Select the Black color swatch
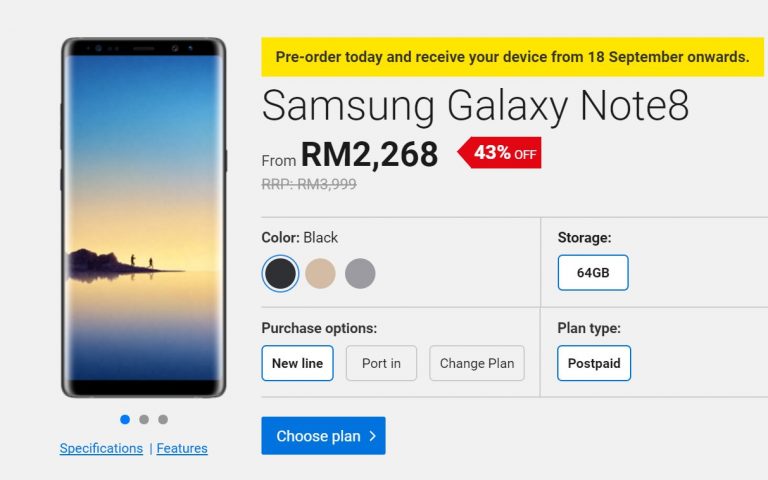 280,273
